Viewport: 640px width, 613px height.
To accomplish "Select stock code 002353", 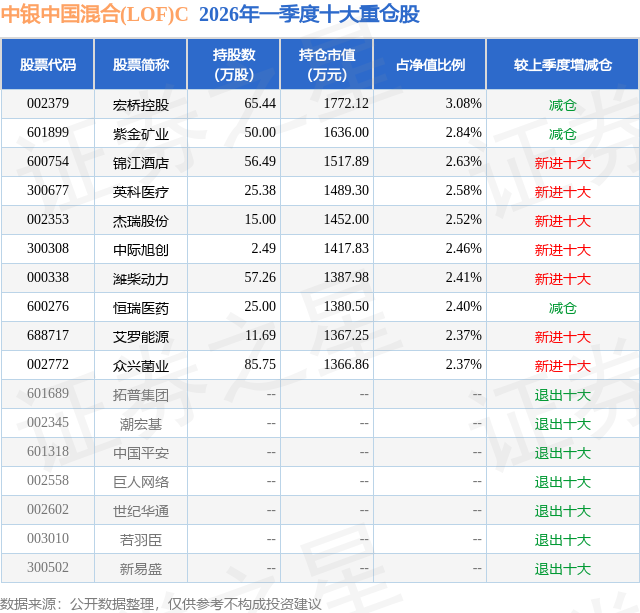I will [x=48, y=219].
